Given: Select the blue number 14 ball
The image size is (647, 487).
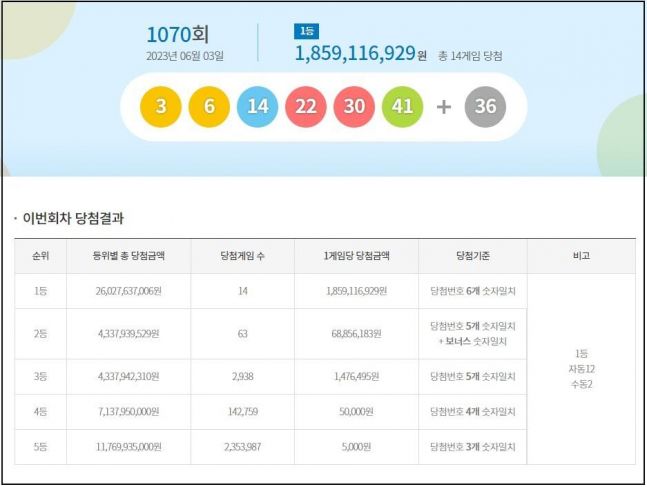Looking at the screenshot, I should [258, 107].
